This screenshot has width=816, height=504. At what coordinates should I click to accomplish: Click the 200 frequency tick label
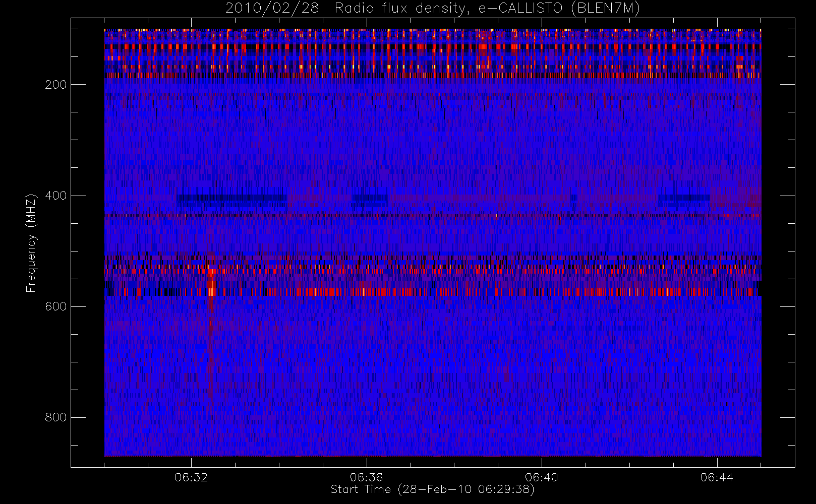(56, 85)
